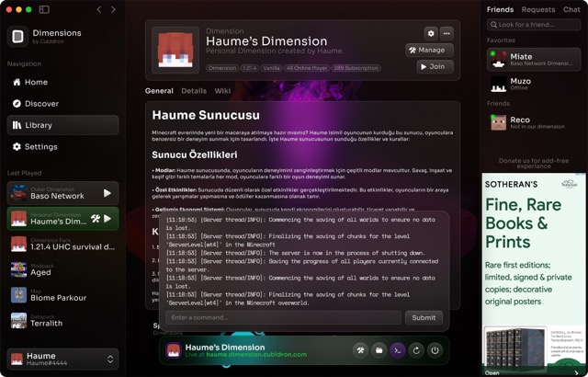
Task: Shut down server with power icon
Action: point(435,350)
